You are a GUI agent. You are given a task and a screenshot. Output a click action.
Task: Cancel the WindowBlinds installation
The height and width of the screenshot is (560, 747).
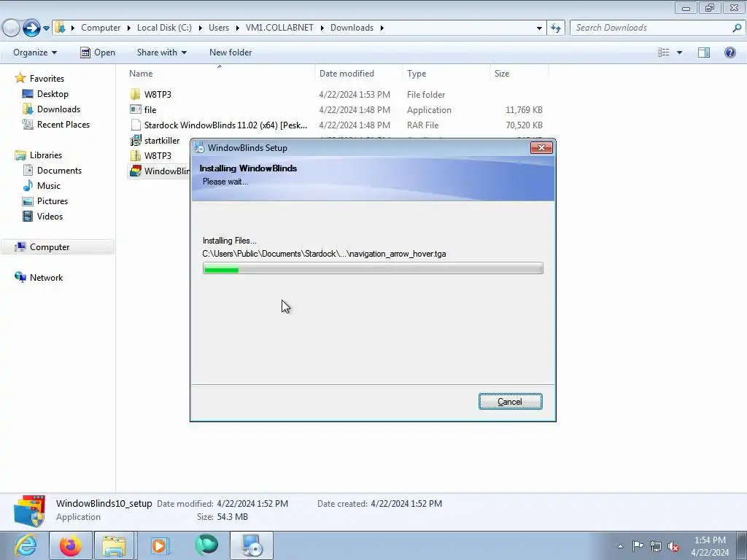pos(510,402)
